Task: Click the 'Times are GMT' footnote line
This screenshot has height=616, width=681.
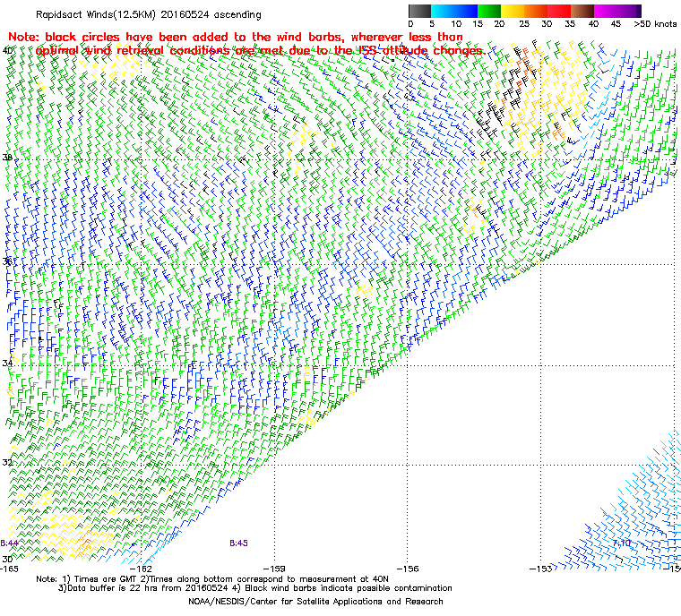Action: click(212, 579)
